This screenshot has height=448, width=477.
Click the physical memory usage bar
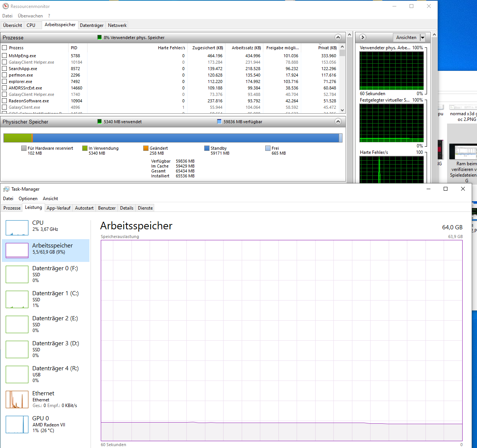tap(173, 138)
